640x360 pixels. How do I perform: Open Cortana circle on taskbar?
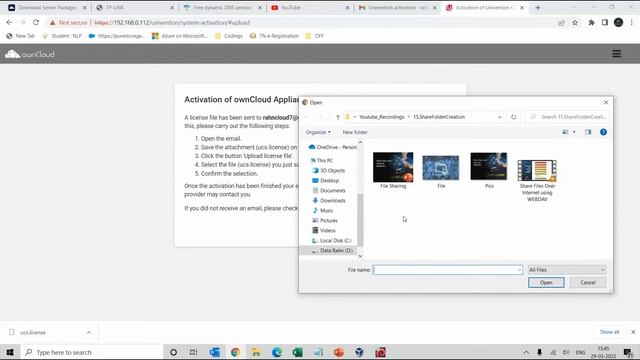[x=173, y=352]
